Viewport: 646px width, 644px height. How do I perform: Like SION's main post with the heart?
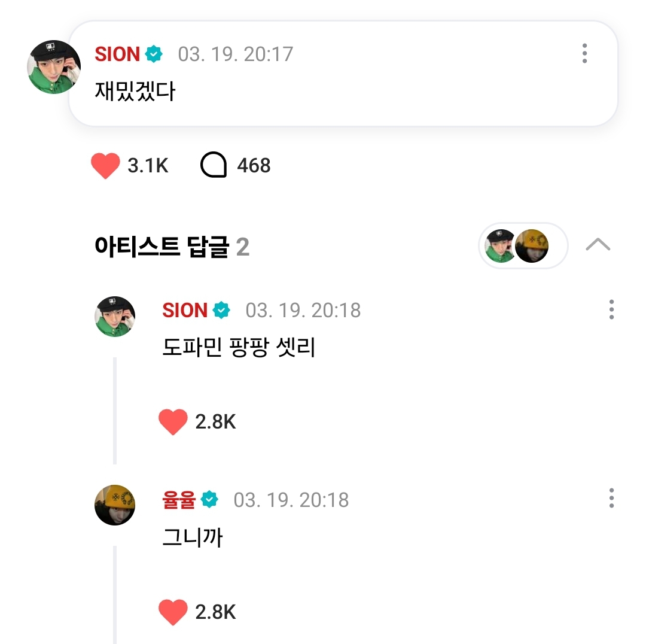point(105,166)
